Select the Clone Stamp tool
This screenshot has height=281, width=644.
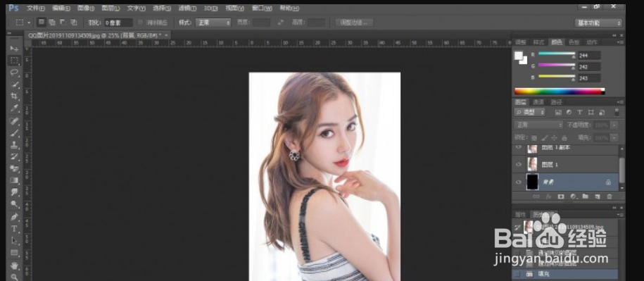pyautogui.click(x=14, y=144)
